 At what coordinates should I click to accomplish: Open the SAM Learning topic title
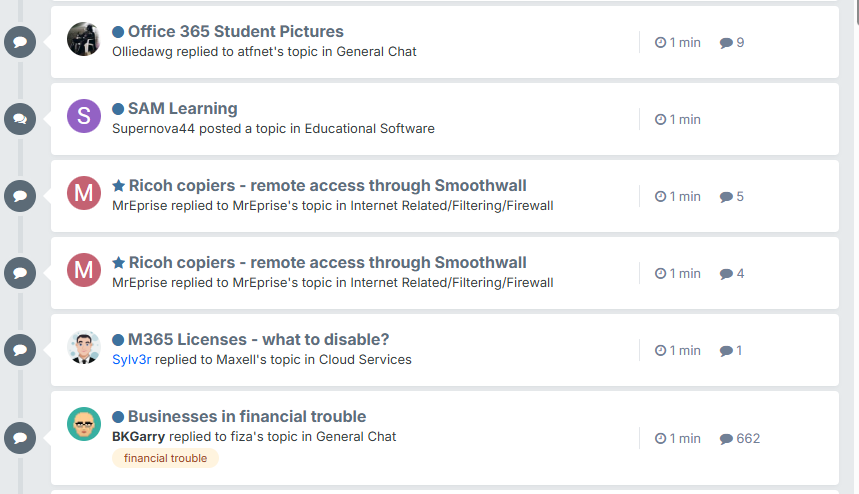182,108
